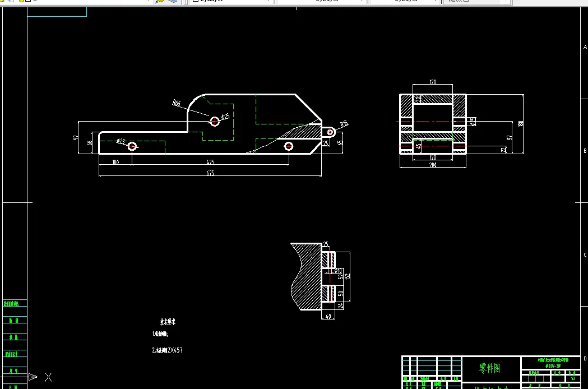Image resolution: width=588 pixels, height=389 pixels.
Task: Select the φ23 diameter label by left hole
Action: point(121,141)
